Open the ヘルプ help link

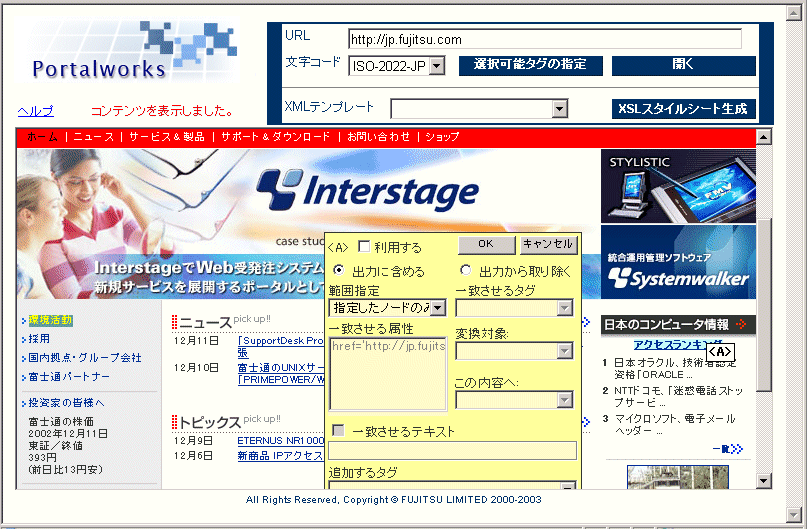(x=36, y=111)
